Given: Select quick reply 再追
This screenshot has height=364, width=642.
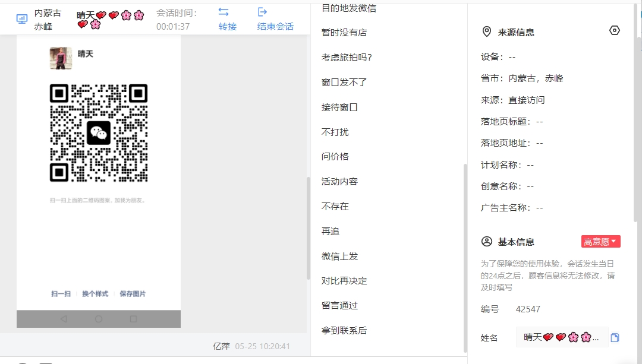Looking at the screenshot, I should tap(331, 232).
